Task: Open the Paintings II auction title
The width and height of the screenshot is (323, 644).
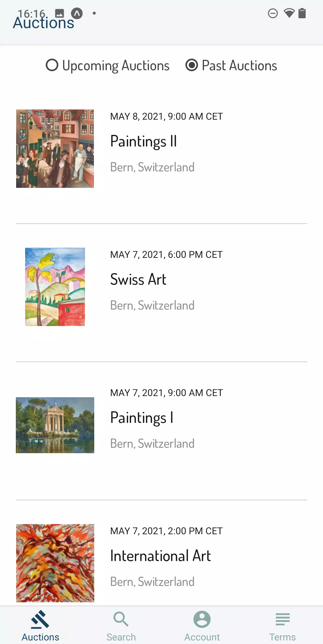Action: pyautogui.click(x=144, y=141)
